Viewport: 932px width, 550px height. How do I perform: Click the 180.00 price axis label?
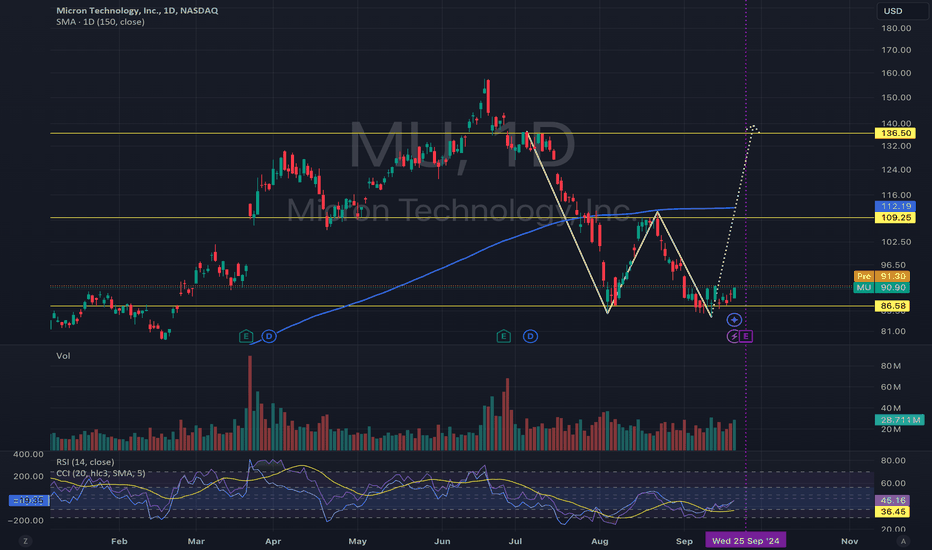[896, 28]
